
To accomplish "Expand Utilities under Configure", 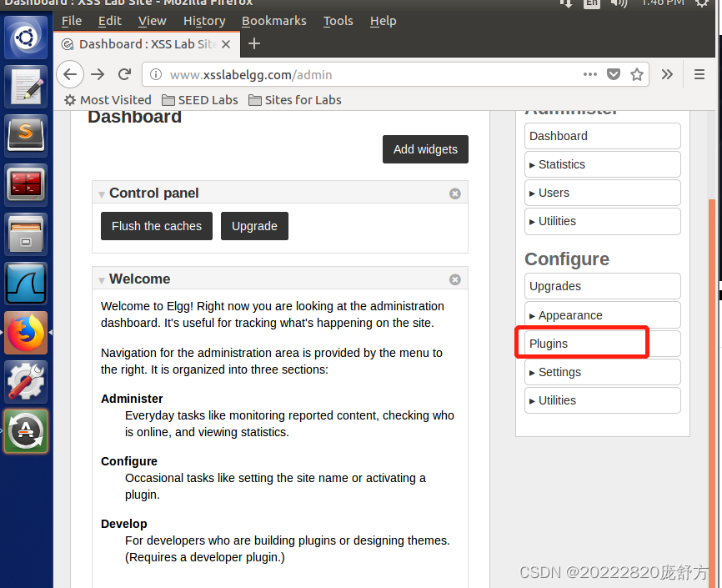I will click(602, 400).
